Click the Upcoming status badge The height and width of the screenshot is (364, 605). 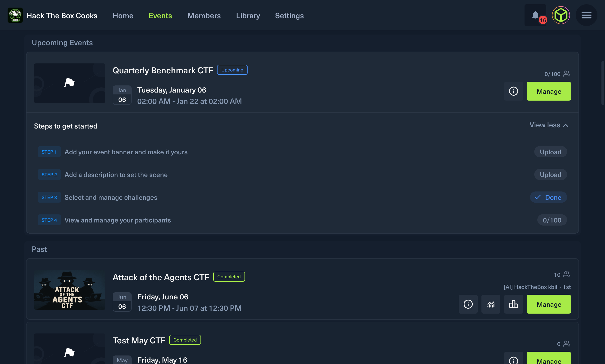[x=232, y=70]
